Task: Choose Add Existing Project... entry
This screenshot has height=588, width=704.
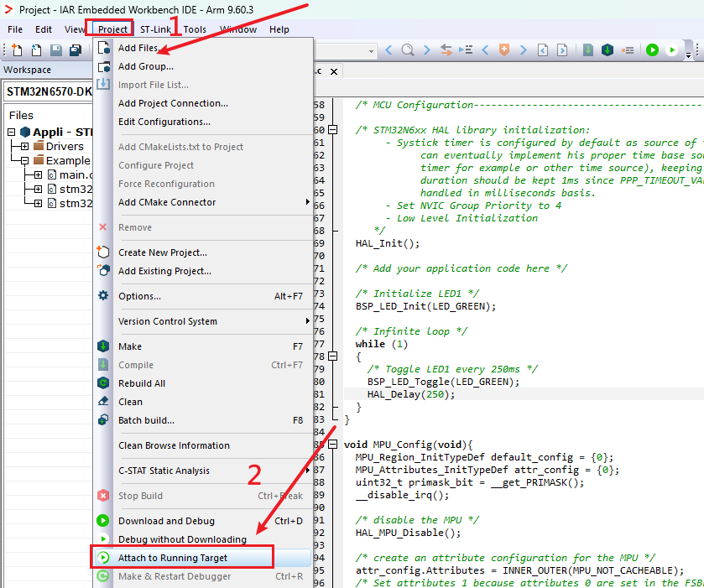Action: (x=203, y=271)
